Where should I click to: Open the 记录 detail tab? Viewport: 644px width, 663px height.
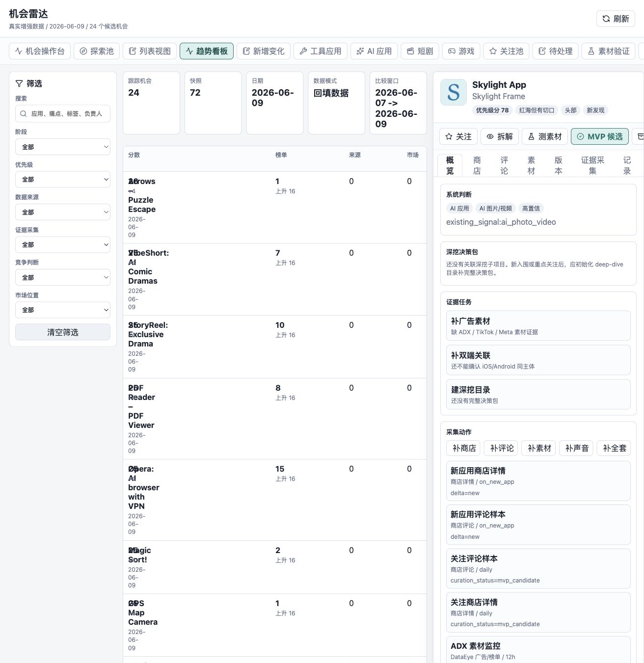[x=627, y=165]
